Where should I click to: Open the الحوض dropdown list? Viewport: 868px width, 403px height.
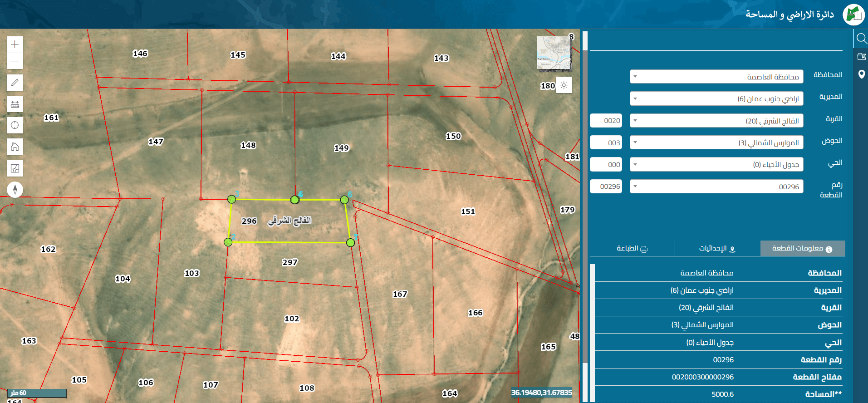pos(716,143)
